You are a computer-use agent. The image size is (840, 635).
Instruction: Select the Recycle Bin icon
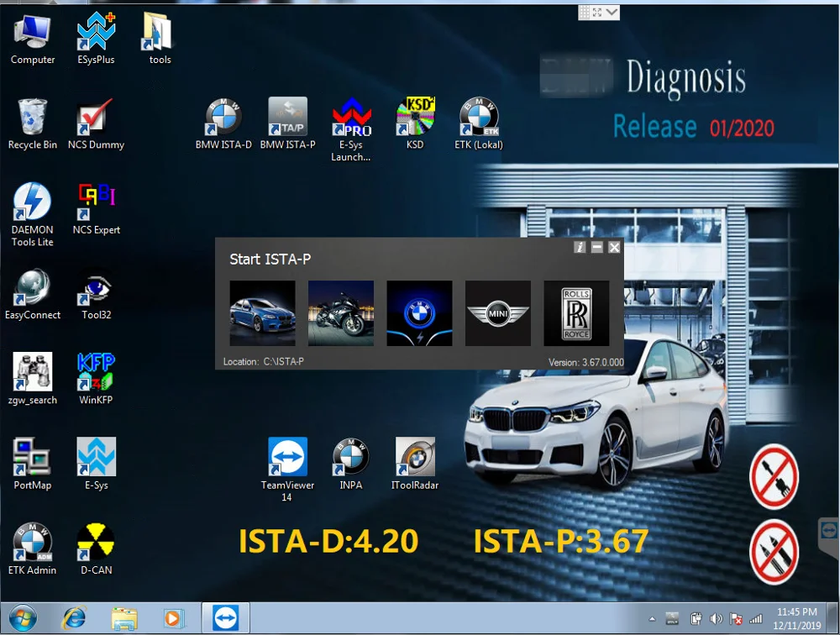pyautogui.click(x=32, y=123)
